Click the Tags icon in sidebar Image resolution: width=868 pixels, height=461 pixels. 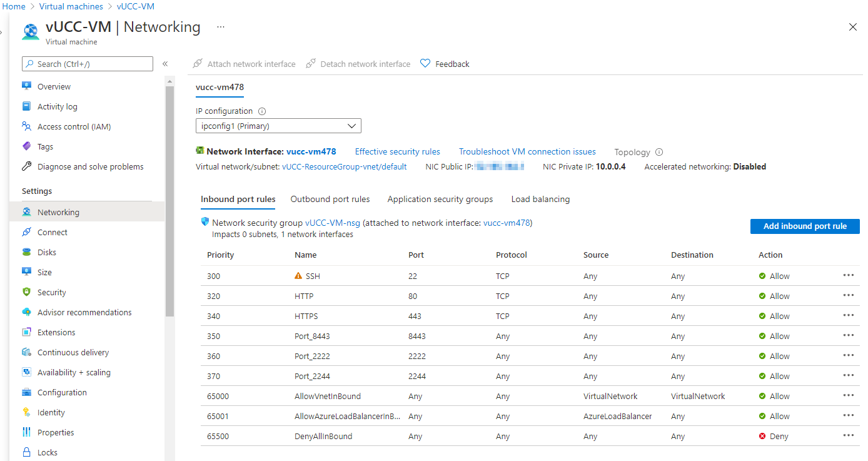pyautogui.click(x=26, y=146)
